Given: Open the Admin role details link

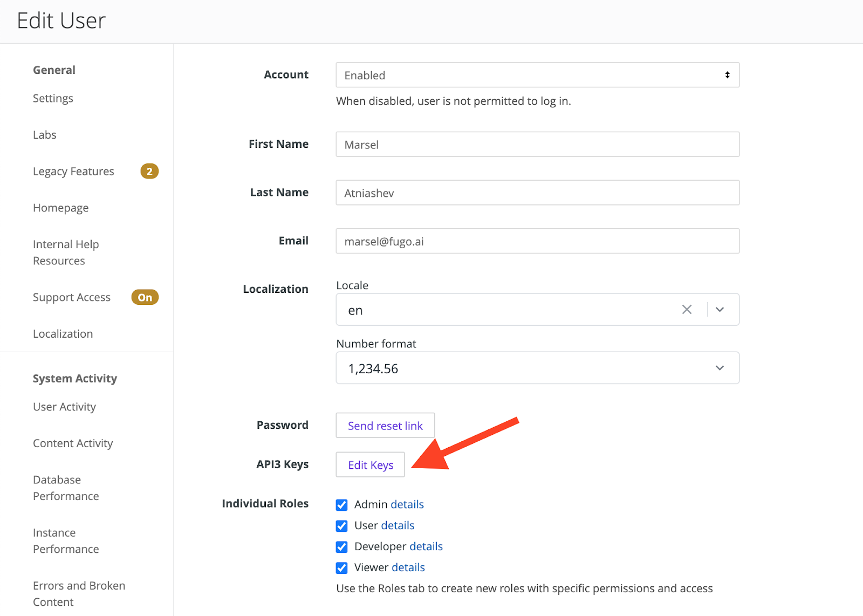Looking at the screenshot, I should [x=407, y=504].
